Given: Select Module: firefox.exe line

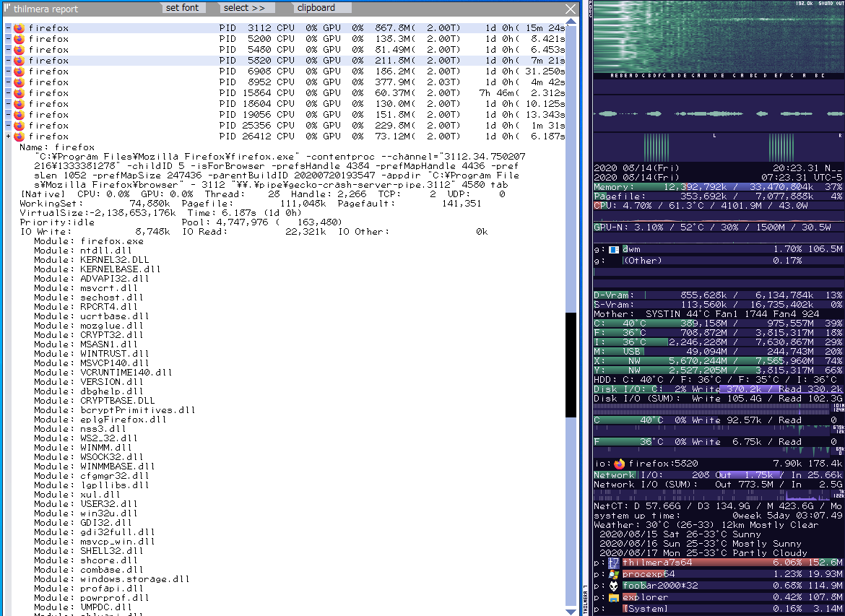Looking at the screenshot, I should [x=89, y=241].
